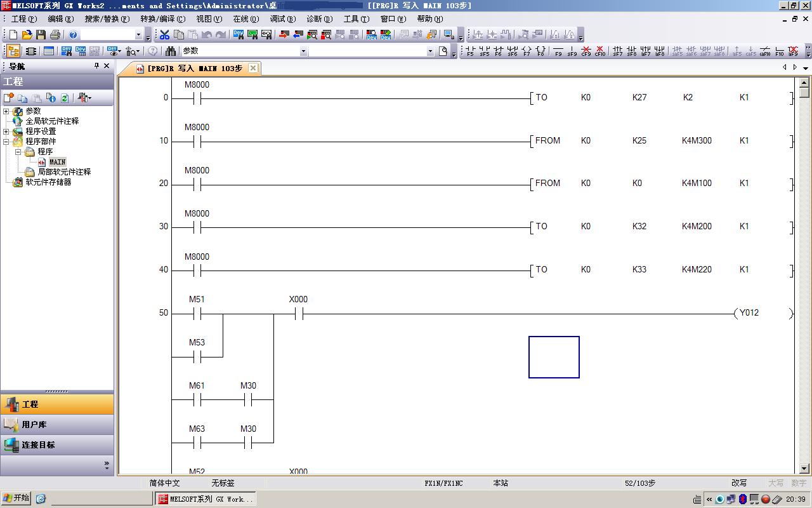Click the F8 application instruction bracket icon

[540, 51]
